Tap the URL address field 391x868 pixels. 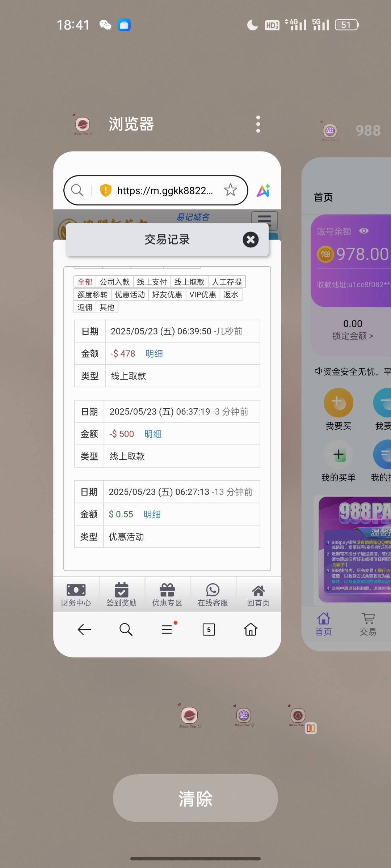click(x=165, y=190)
